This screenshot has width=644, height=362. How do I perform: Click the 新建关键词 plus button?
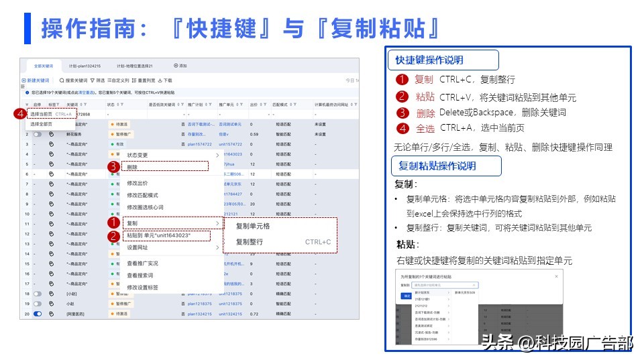pos(36,80)
